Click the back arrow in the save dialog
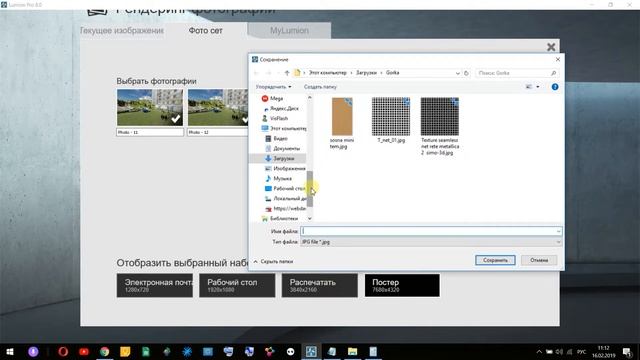Image resolution: width=640 pixels, height=360 pixels. tap(256, 73)
